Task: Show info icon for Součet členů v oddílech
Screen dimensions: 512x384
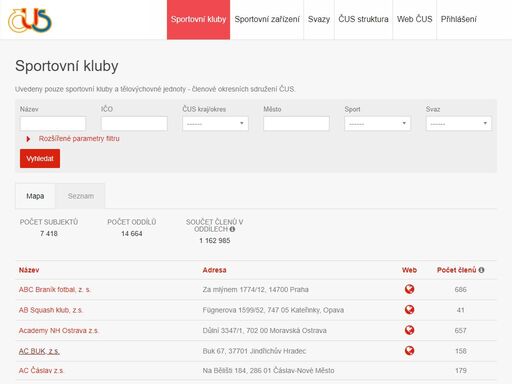Action: pos(232,229)
